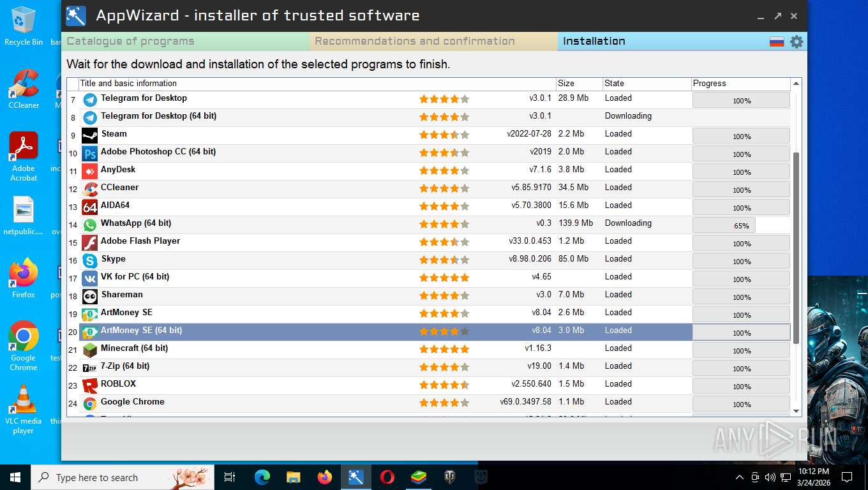Sort list by Size column header
This screenshot has width=868, height=490.
pos(579,84)
